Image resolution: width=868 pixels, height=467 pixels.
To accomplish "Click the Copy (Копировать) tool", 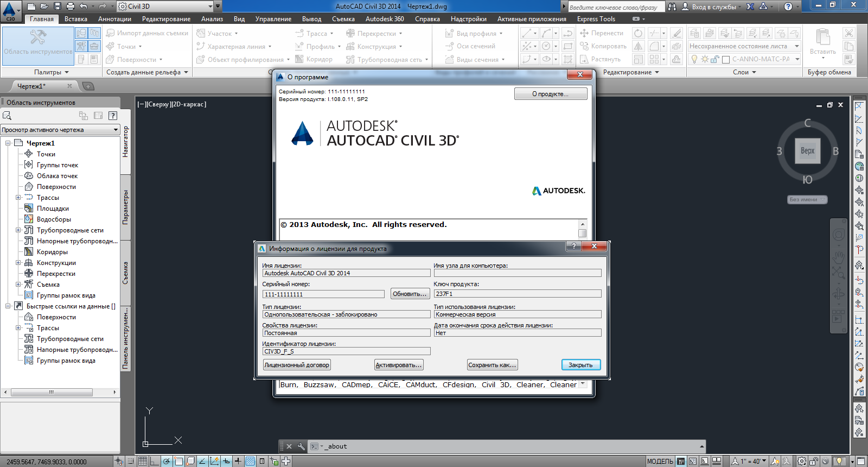I will (603, 46).
